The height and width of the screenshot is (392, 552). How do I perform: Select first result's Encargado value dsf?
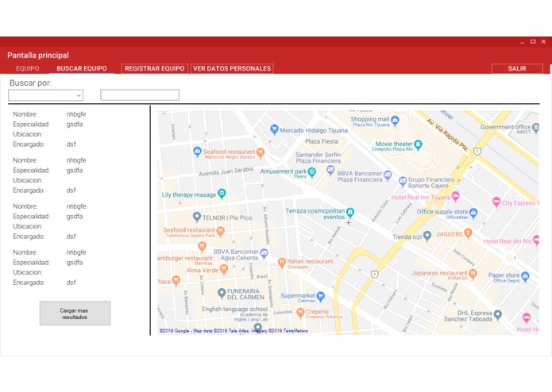click(x=71, y=144)
